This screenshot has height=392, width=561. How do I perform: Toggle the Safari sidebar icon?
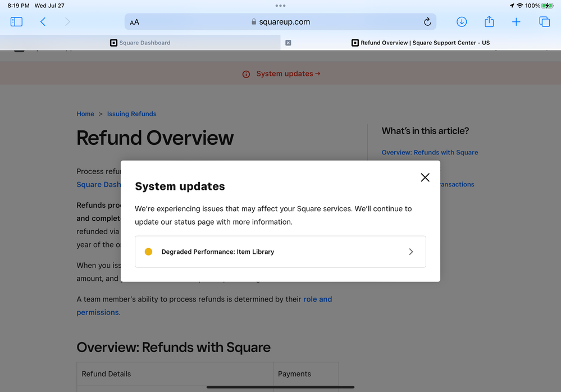[x=16, y=22]
